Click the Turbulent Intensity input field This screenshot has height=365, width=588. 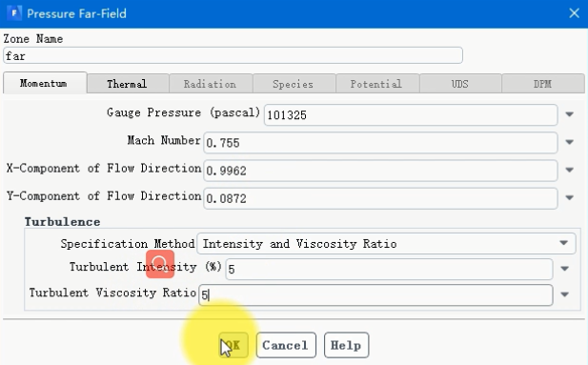coord(389,269)
